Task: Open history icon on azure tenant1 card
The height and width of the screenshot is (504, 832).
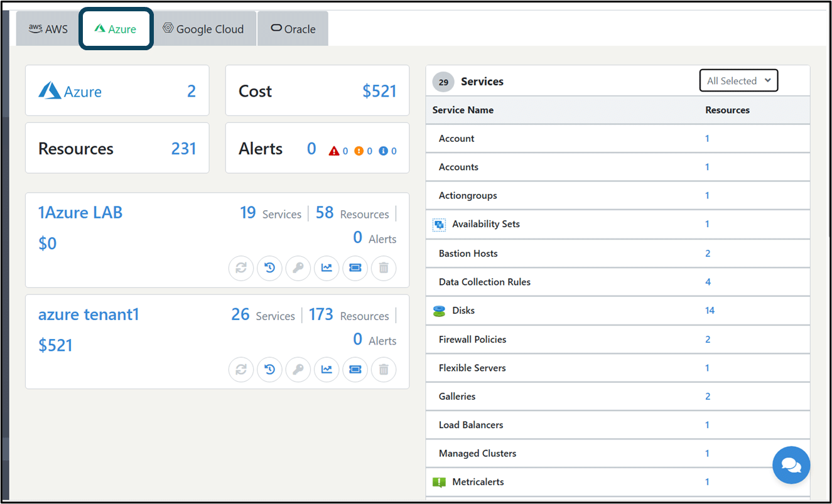Action: (269, 370)
